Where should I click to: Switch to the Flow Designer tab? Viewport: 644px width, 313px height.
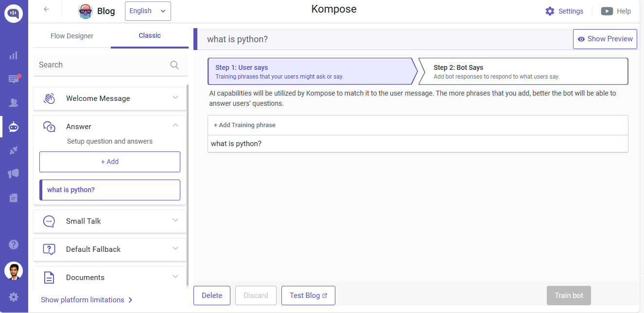pyautogui.click(x=72, y=36)
